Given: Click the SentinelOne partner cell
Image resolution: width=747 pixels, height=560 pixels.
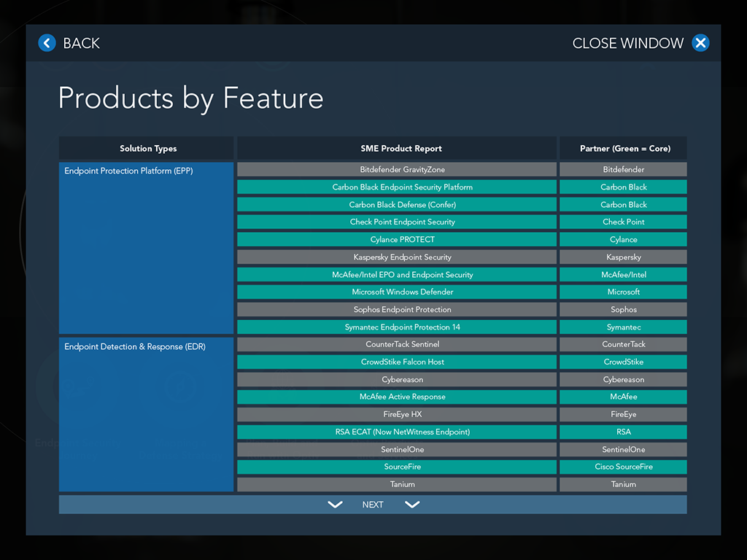Looking at the screenshot, I should click(x=623, y=449).
